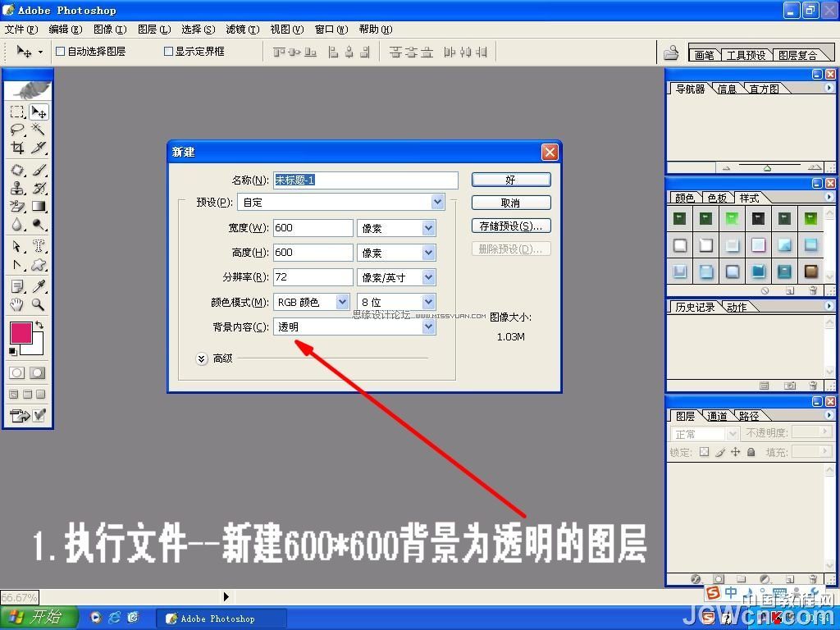Click the 好 button
Viewport: 840px width, 630px height.
(511, 180)
